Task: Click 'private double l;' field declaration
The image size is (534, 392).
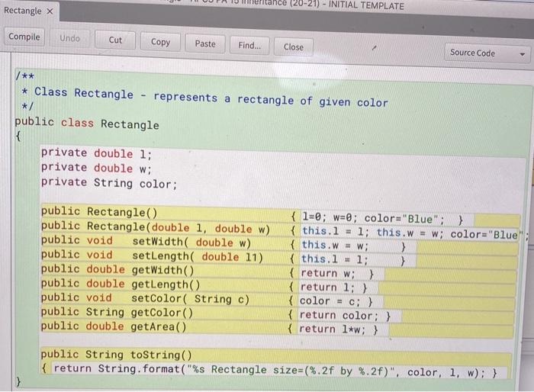Action: tap(96, 153)
